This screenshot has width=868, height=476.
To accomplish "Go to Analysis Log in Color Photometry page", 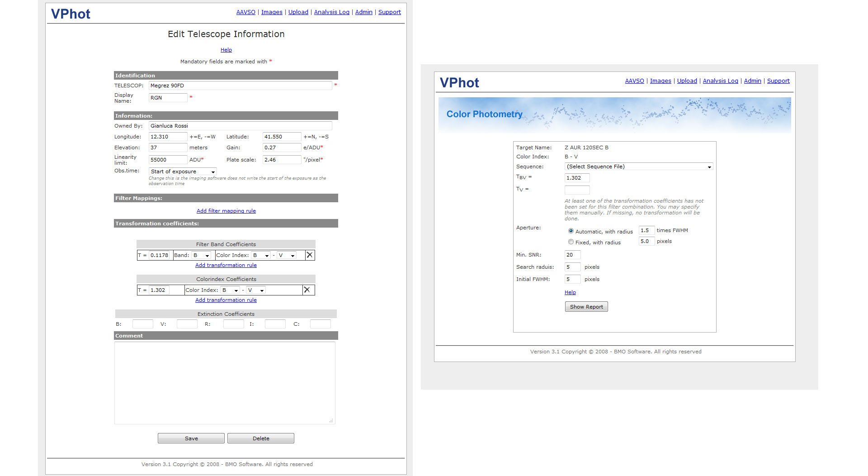I will [x=720, y=81].
